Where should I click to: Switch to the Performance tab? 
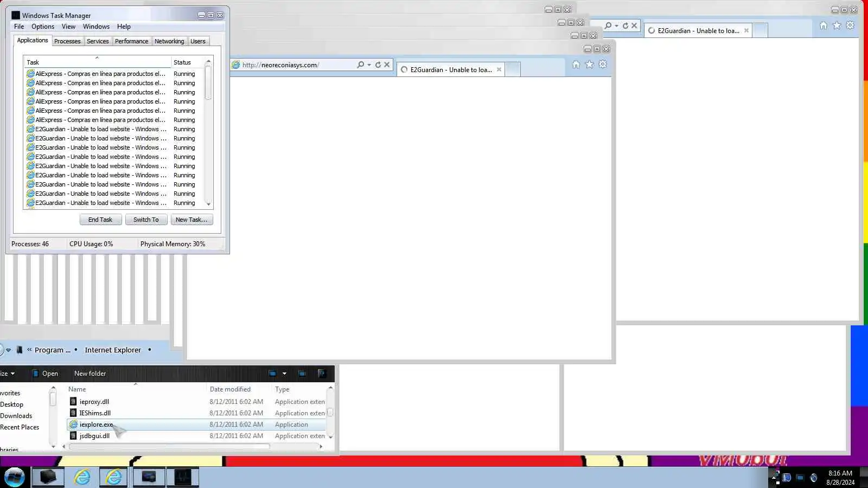click(131, 41)
